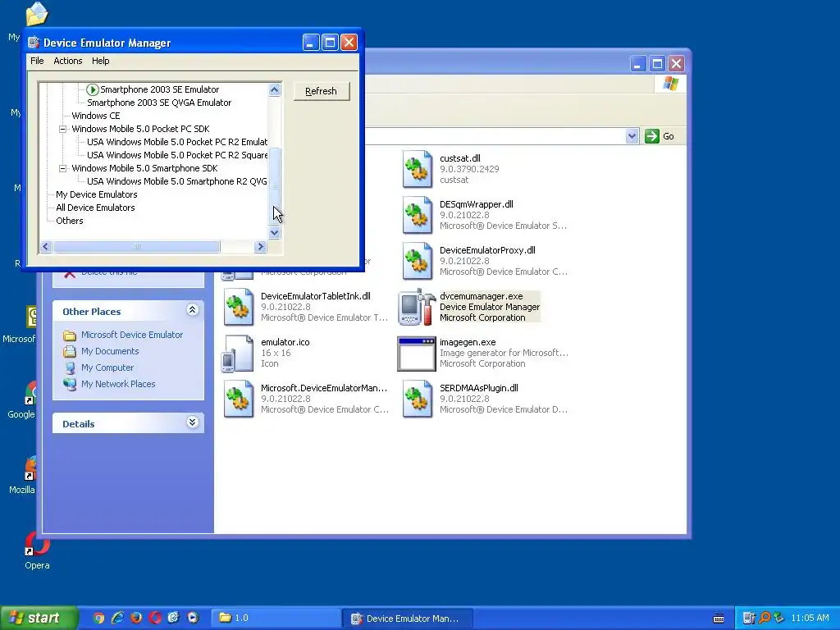Collapse Other Places panel
The image size is (840, 630).
point(192,310)
